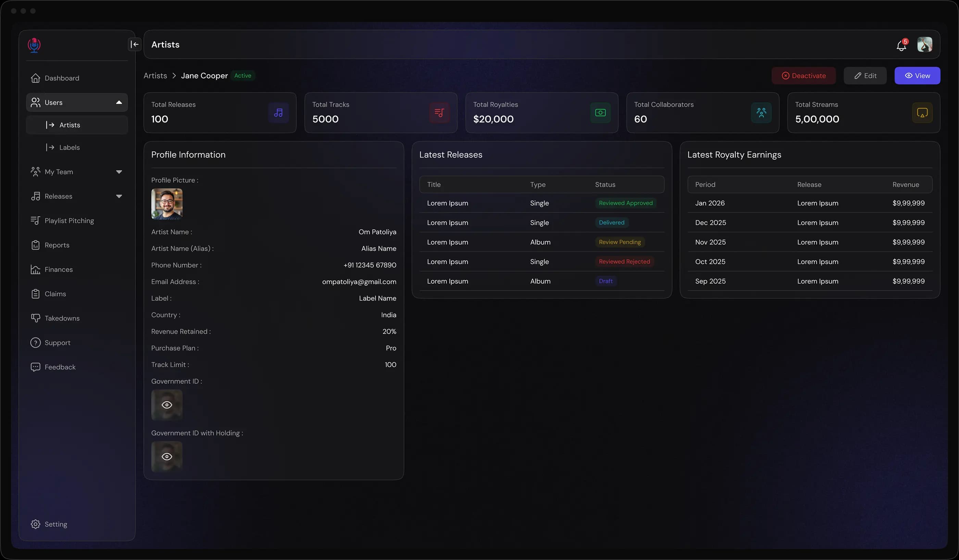Open the user avatar menu
The image size is (959, 560).
pyautogui.click(x=925, y=44)
